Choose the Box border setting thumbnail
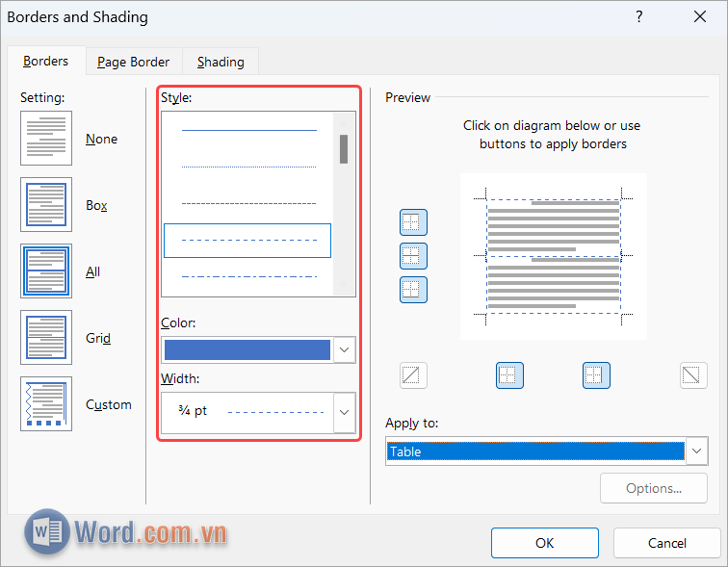 click(x=46, y=204)
